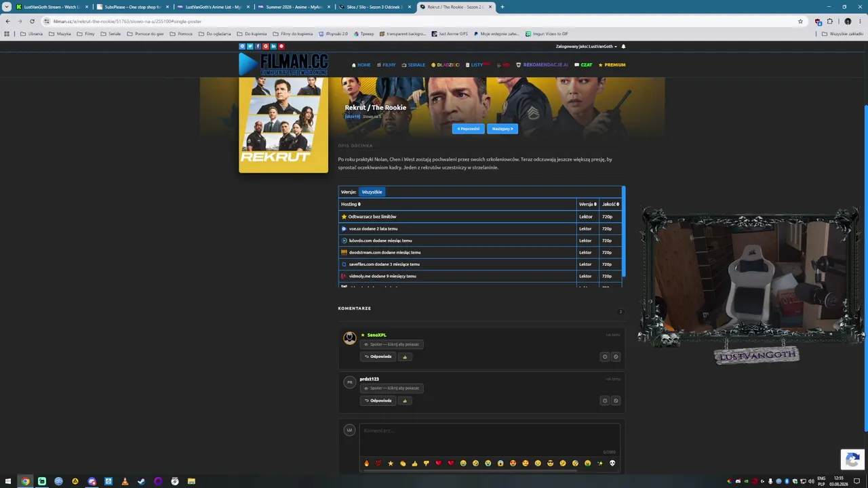
Task: Open VLC from the taskbar
Action: (125, 481)
